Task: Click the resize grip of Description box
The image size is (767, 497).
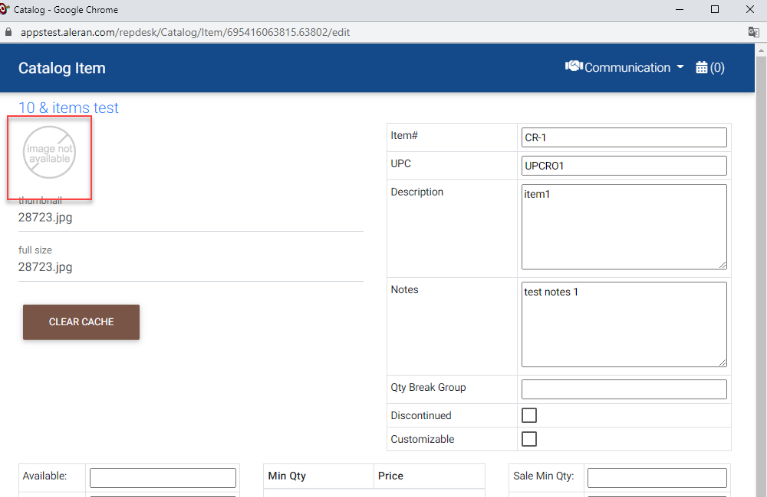Action: pyautogui.click(x=722, y=265)
